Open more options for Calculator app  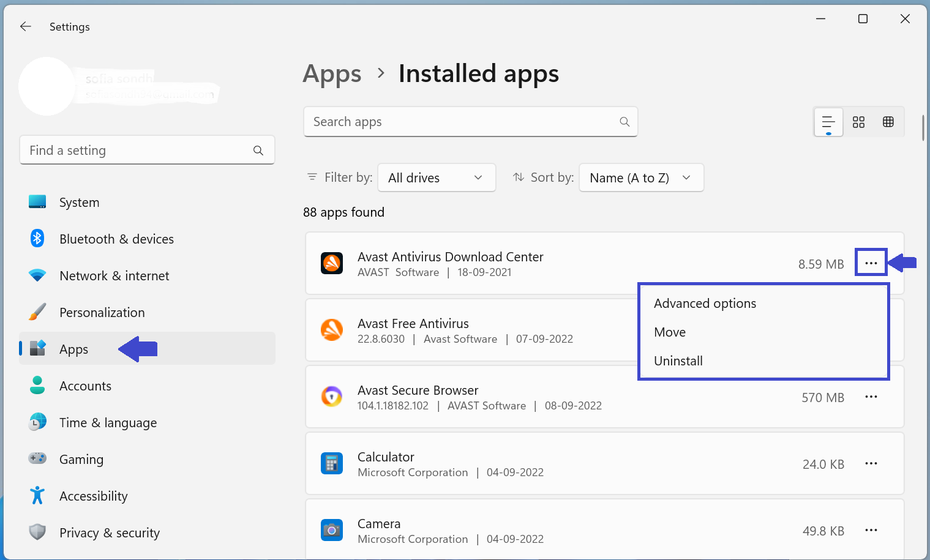tap(871, 463)
